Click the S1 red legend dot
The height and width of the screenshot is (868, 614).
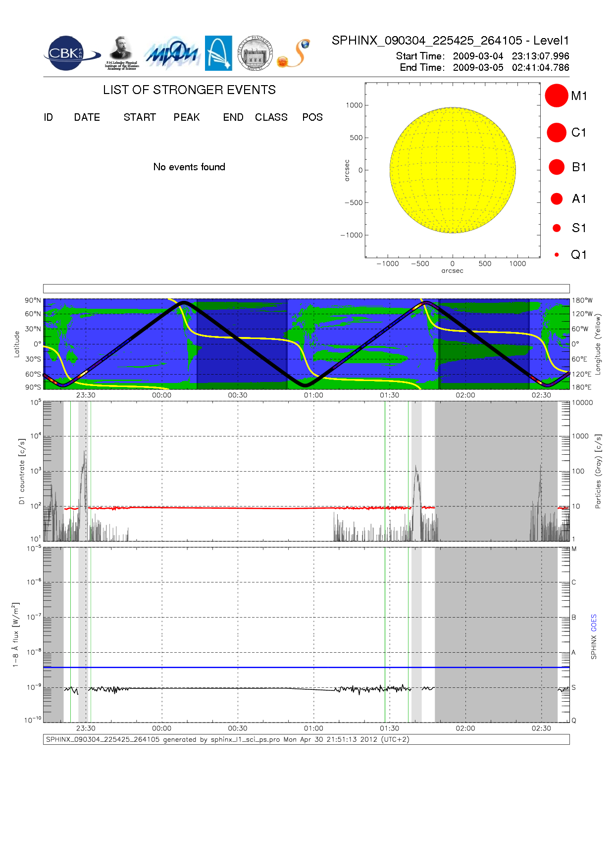[557, 228]
